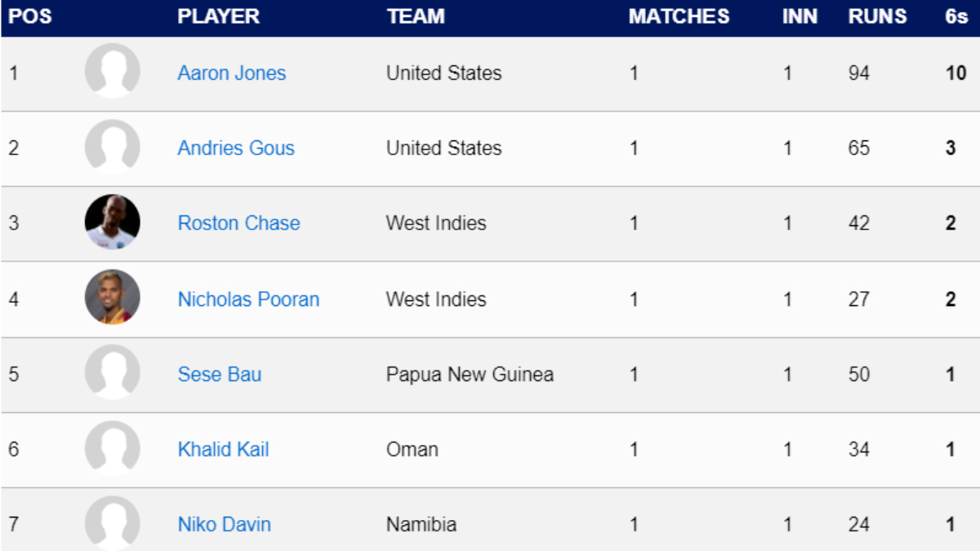Open Sese Bau player link
The width and height of the screenshot is (980, 551).
pyautogui.click(x=220, y=374)
